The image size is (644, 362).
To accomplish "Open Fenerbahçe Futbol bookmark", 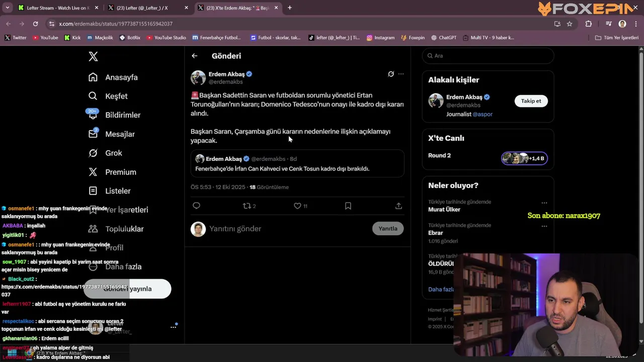I will 216,38.
